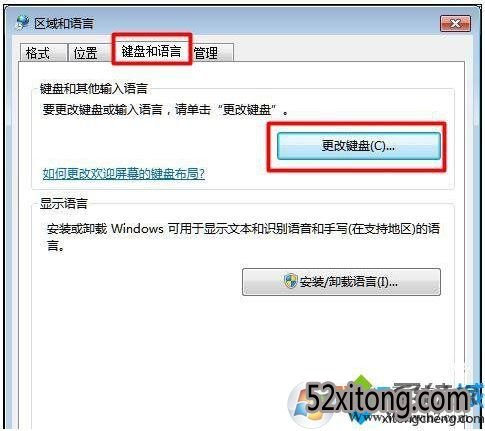Click the shield icon on the install language button

point(290,282)
